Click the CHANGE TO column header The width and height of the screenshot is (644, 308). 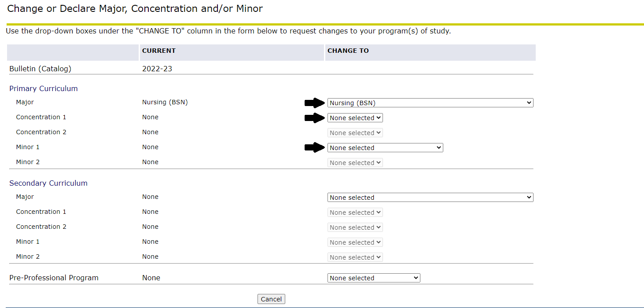pyautogui.click(x=348, y=51)
